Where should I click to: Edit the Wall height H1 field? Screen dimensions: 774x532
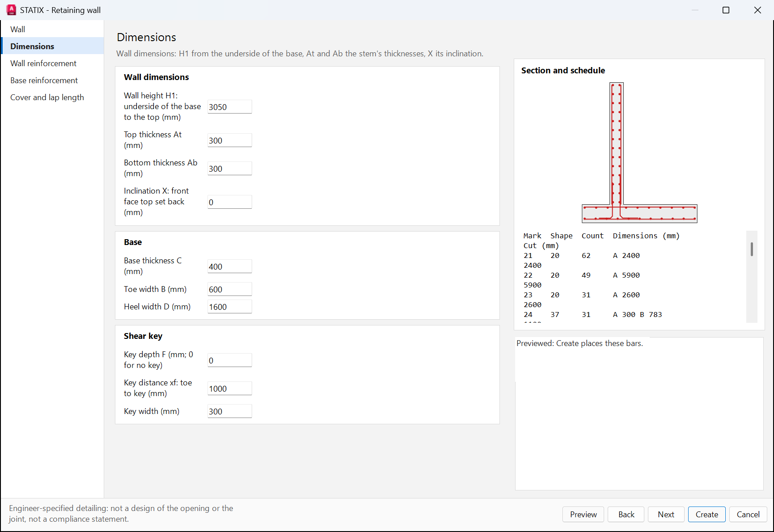coord(230,107)
